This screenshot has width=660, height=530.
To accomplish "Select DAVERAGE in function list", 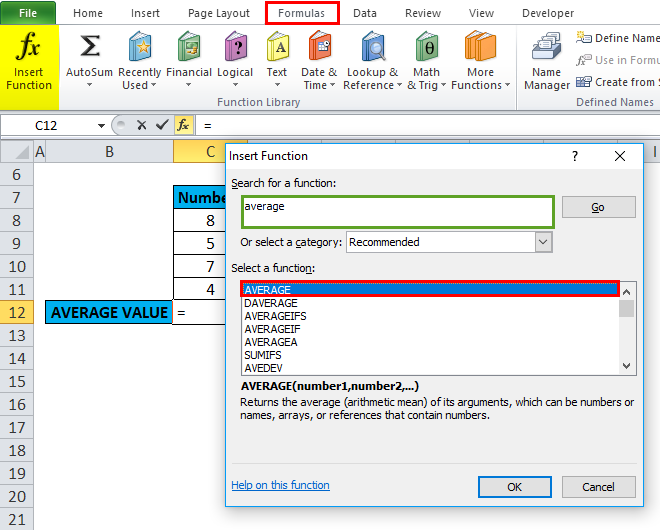I will [x=430, y=303].
